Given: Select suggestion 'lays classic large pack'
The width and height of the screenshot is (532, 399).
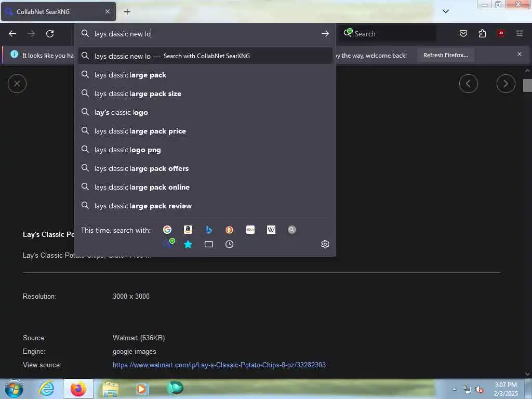Looking at the screenshot, I should pos(205,75).
